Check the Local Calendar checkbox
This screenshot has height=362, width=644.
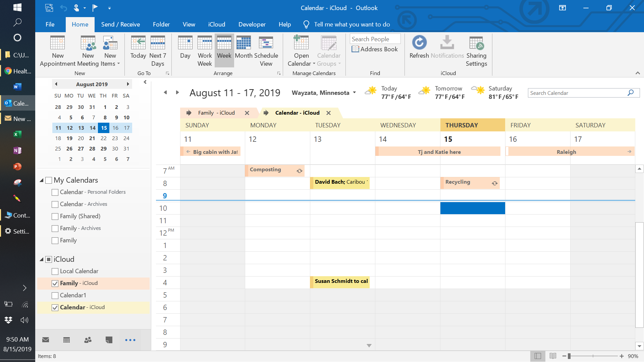pos(55,271)
